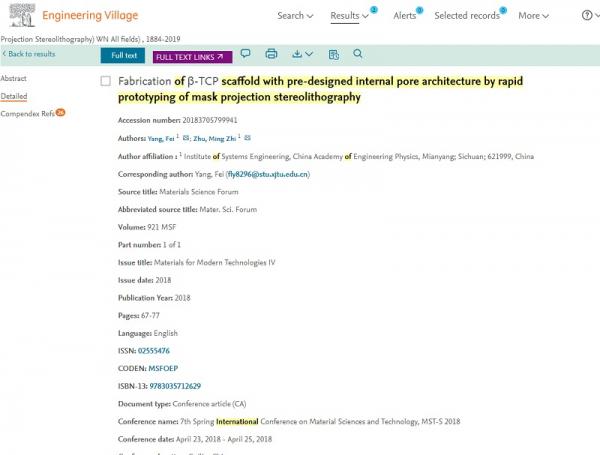
Task: Click the Full text button
Action: pos(123,55)
